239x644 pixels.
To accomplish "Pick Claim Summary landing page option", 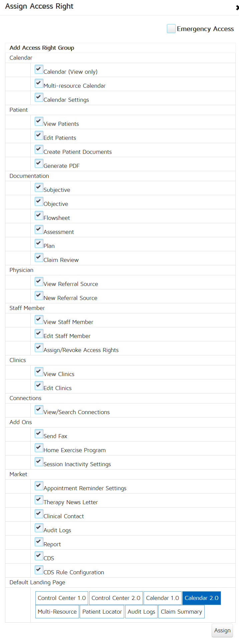I will tap(181, 612).
